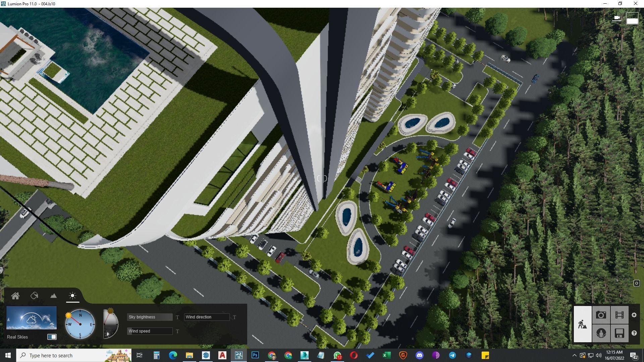Open SketchUp from the taskbar
The image size is (644, 362).
pyautogui.click(x=206, y=355)
